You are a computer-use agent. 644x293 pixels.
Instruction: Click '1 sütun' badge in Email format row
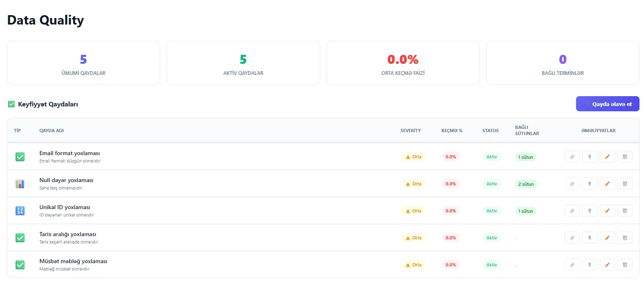click(526, 157)
